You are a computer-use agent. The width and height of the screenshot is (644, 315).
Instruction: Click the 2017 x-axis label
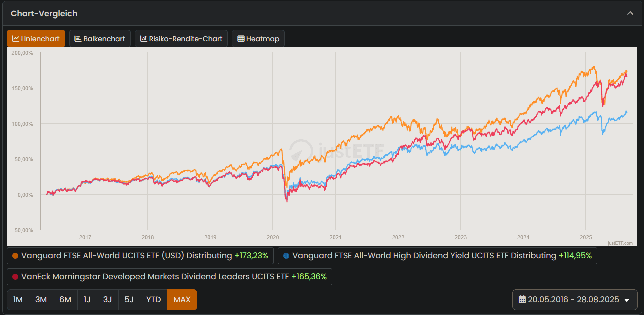point(85,237)
